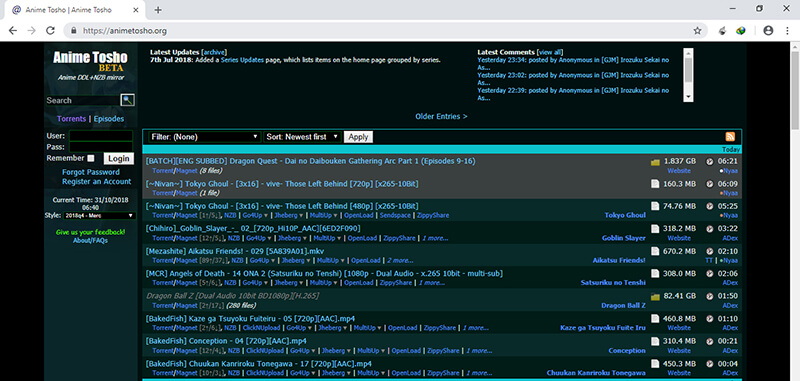
Task: Click the file icon beside 74.76 MB
Action: (655, 206)
